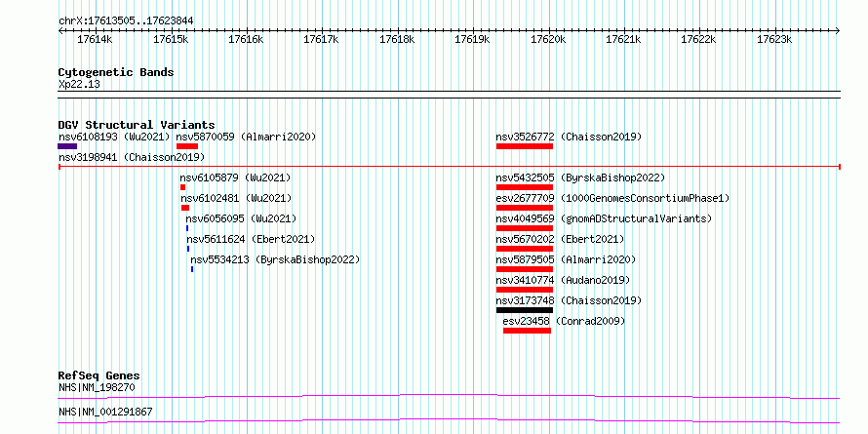
Task: Open nsv5670202 (Ebert2021) variant label
Action: click(x=560, y=239)
